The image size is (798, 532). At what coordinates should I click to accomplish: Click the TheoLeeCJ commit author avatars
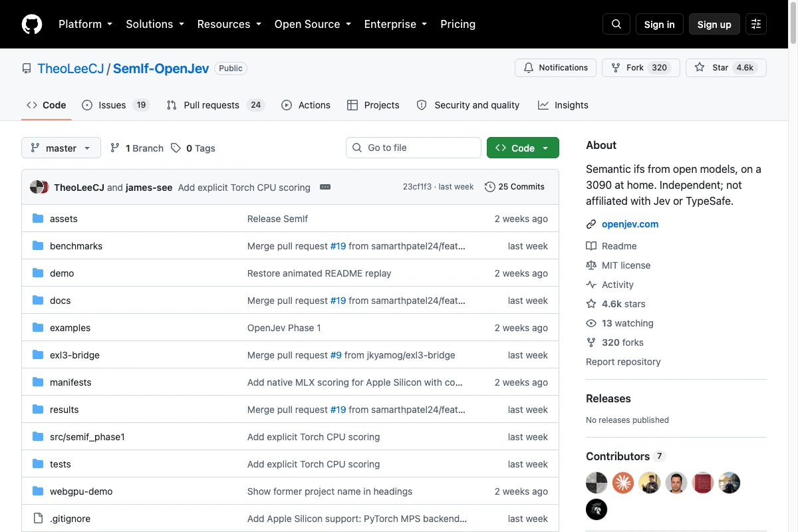tap(39, 187)
